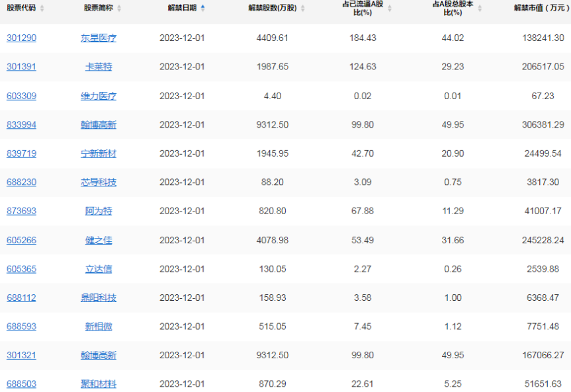This screenshot has height=392, width=571.
Task: Select the 2023-12-01 date in 东星医疗 row
Action: [182, 38]
